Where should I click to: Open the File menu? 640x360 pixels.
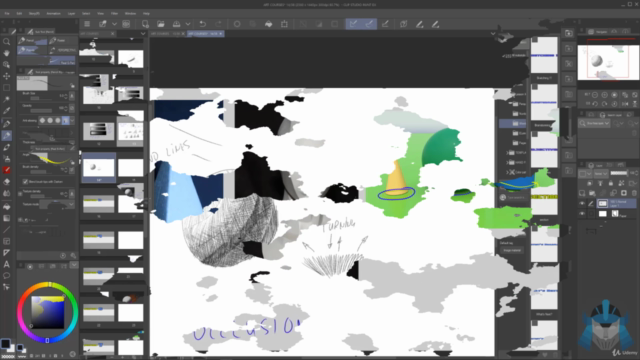(7, 13)
